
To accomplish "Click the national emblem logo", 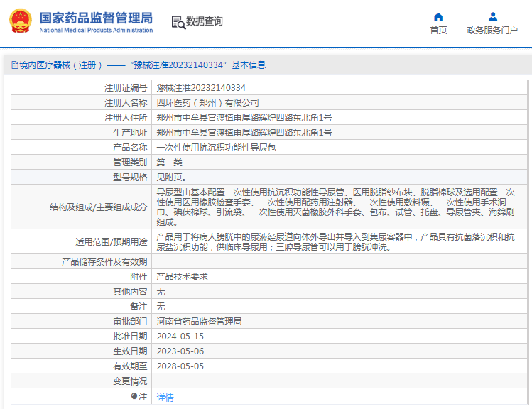I will click(21, 21).
